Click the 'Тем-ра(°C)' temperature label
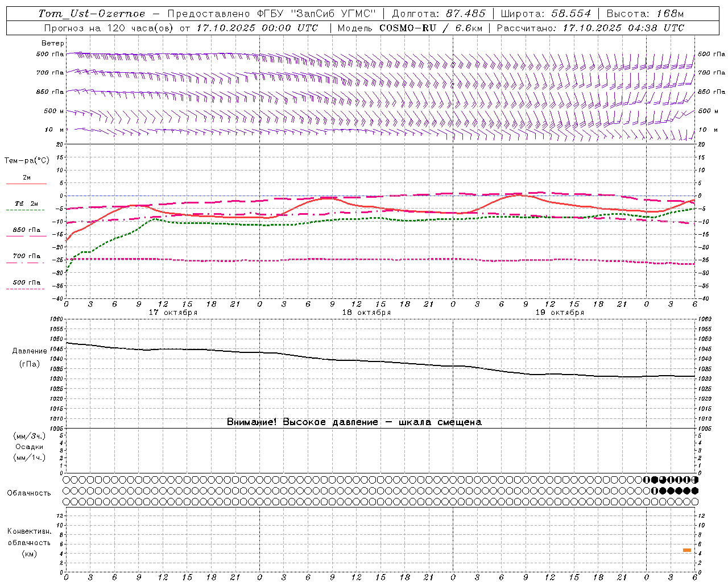 [x=27, y=160]
